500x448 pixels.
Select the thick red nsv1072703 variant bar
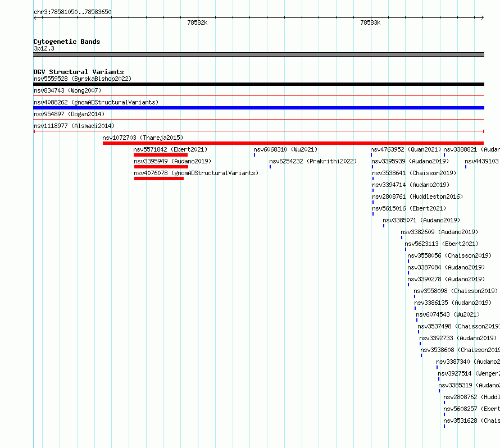(293, 143)
